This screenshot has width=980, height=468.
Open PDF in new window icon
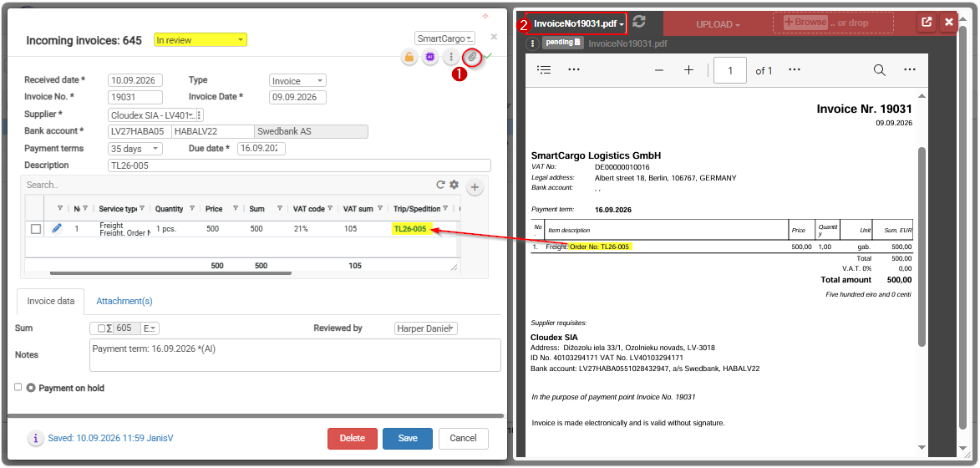click(x=927, y=22)
